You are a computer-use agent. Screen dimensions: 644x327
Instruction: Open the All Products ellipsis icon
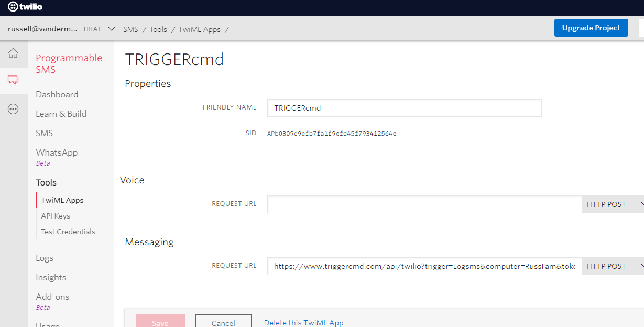tap(13, 109)
